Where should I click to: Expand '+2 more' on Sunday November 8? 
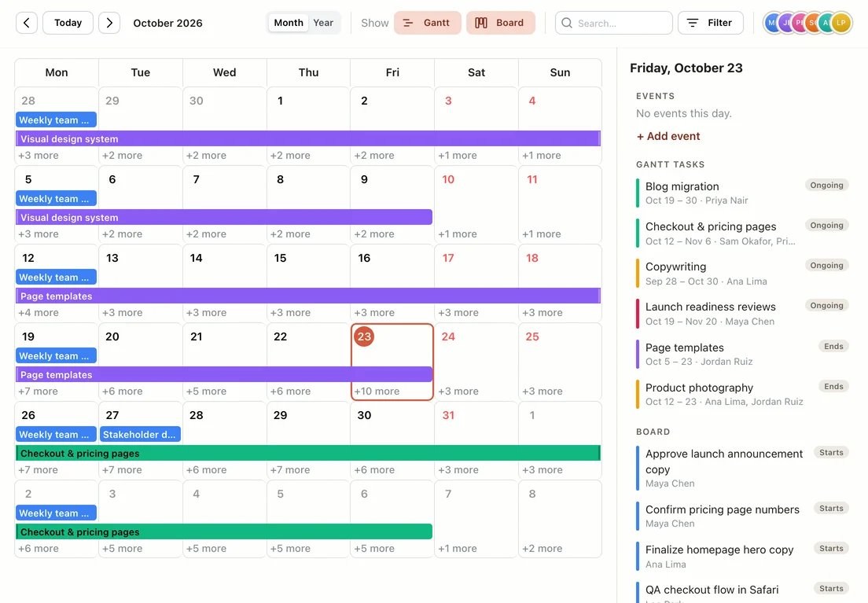pyautogui.click(x=542, y=548)
